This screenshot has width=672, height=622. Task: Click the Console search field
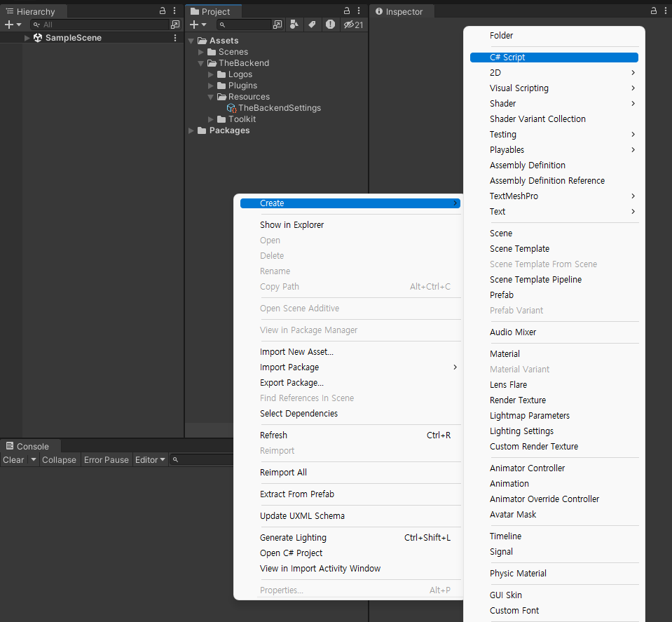(201, 459)
